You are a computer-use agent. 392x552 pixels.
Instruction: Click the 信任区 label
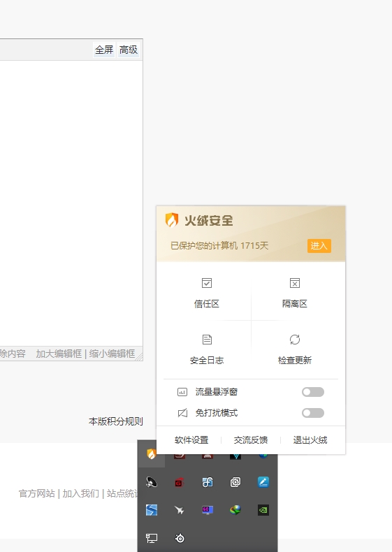pos(207,303)
